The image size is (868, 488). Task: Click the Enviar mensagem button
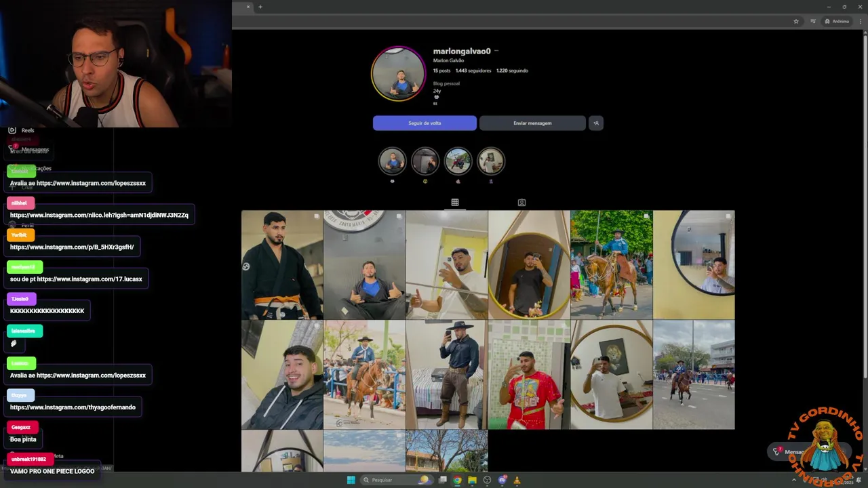tap(532, 123)
